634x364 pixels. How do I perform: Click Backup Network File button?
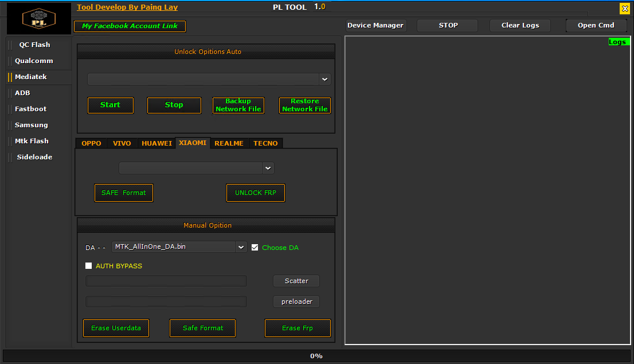coord(238,105)
